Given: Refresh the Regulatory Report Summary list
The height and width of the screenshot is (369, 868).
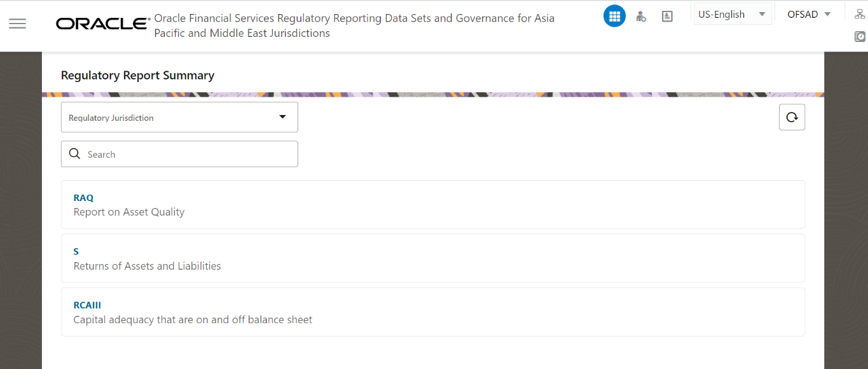Looking at the screenshot, I should 792,117.
